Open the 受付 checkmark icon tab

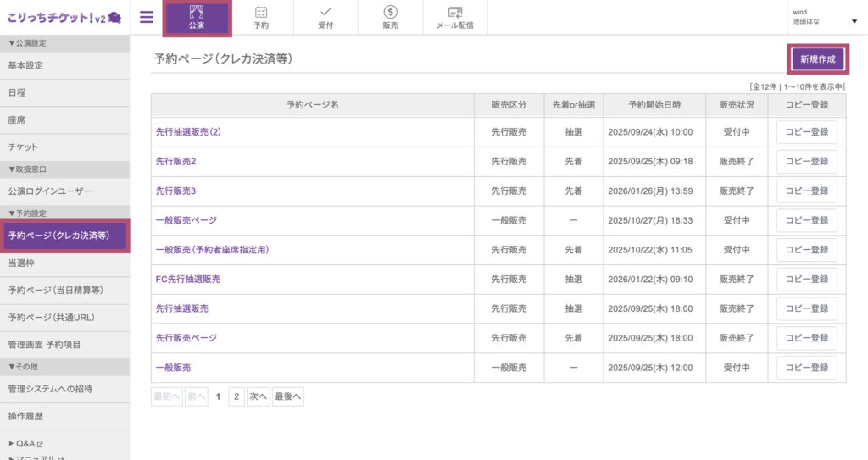[x=325, y=18]
